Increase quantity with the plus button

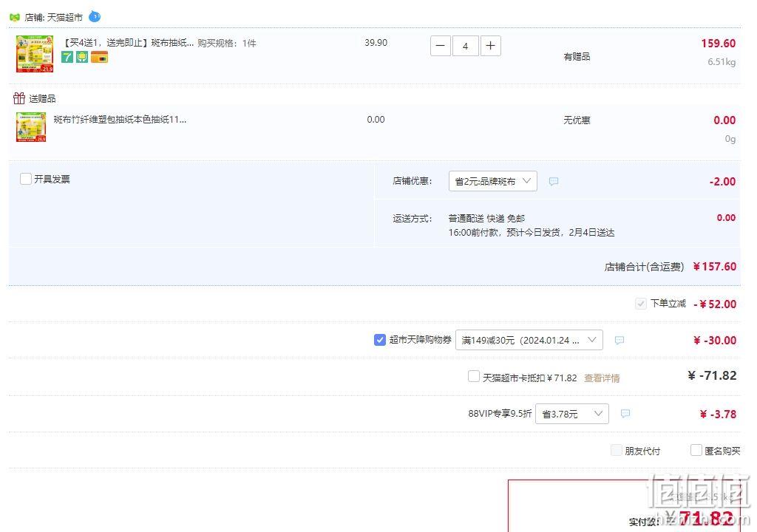(x=491, y=46)
